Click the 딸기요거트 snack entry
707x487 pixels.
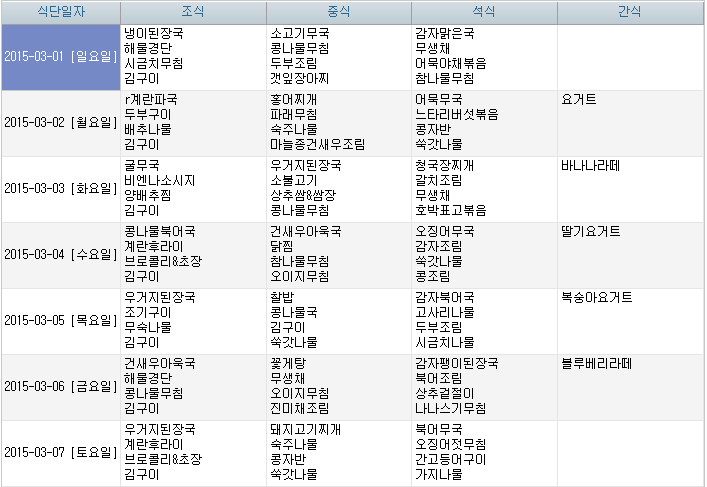591,231
